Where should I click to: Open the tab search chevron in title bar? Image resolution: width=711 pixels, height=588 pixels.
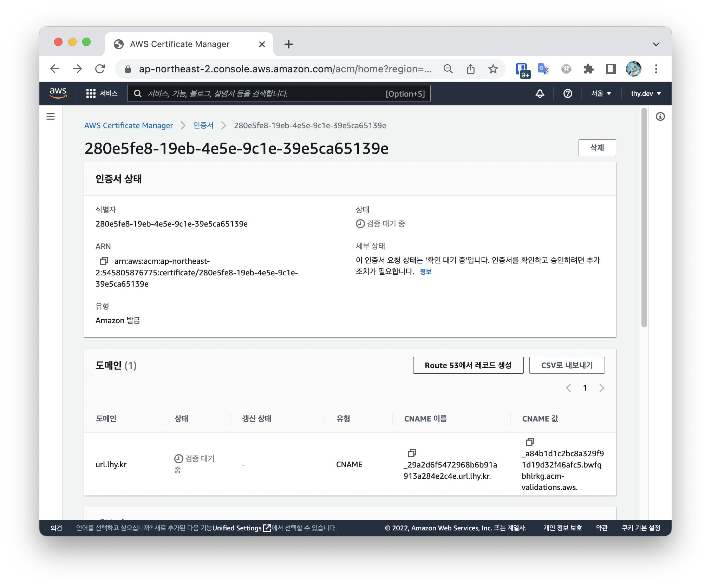(x=656, y=44)
